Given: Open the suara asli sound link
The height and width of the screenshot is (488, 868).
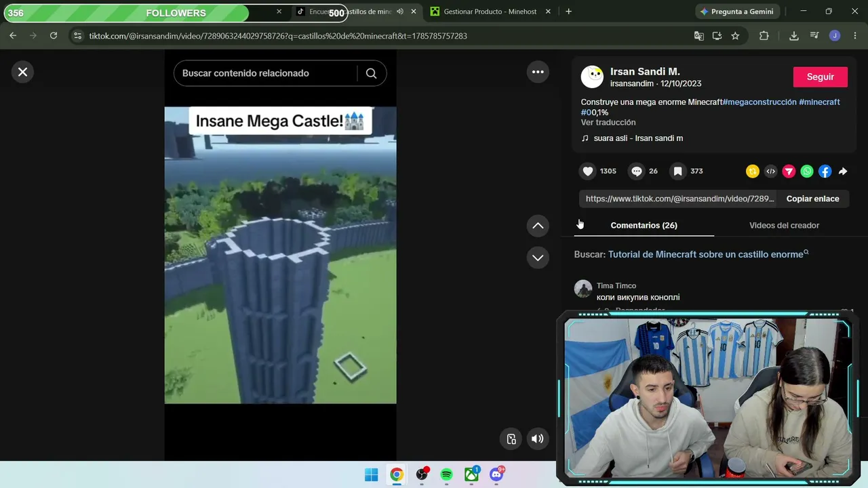Looking at the screenshot, I should click(x=638, y=138).
